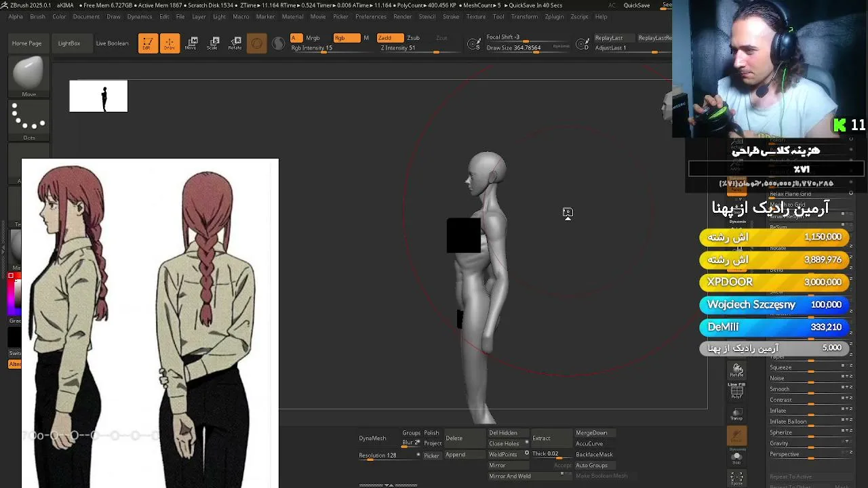This screenshot has height=488, width=868.
Task: Adjust the Spherize deformation slider
Action: (x=810, y=432)
